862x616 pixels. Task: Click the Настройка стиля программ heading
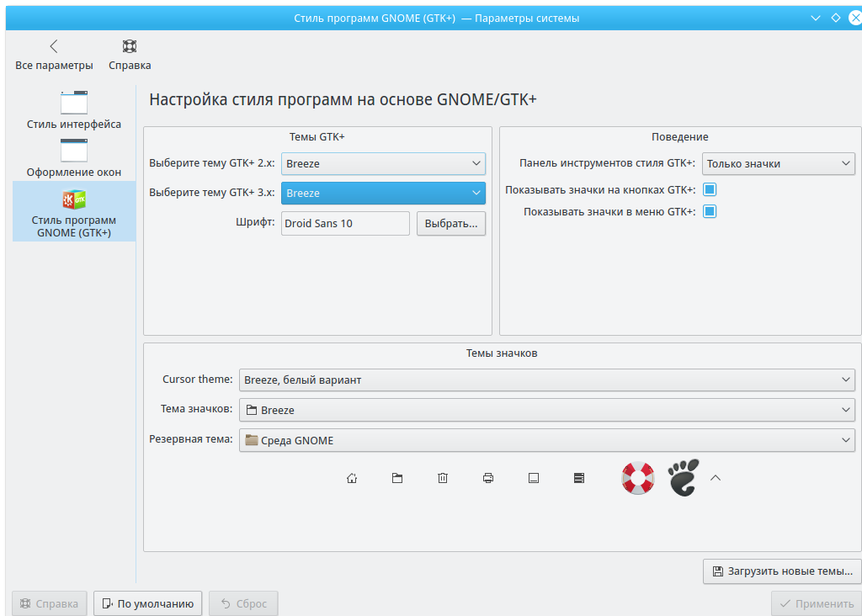point(343,99)
